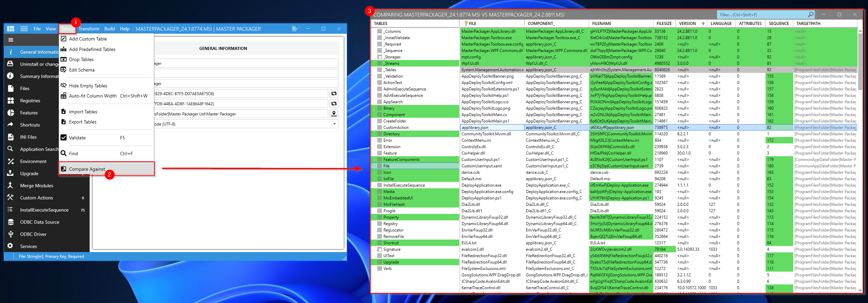Select the MsiFileHash table in list

415,204
